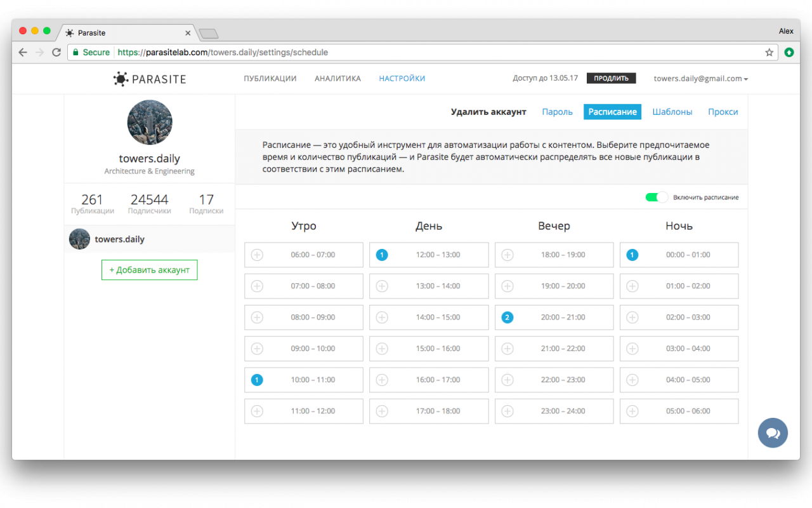The width and height of the screenshot is (812, 508).
Task: Click the Parasite logo
Action: [150, 79]
